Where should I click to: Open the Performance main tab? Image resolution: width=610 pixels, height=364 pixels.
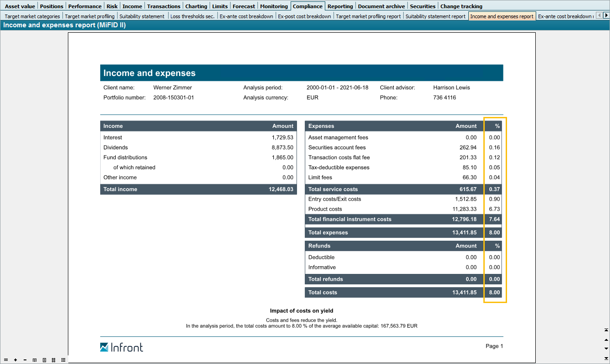point(85,6)
